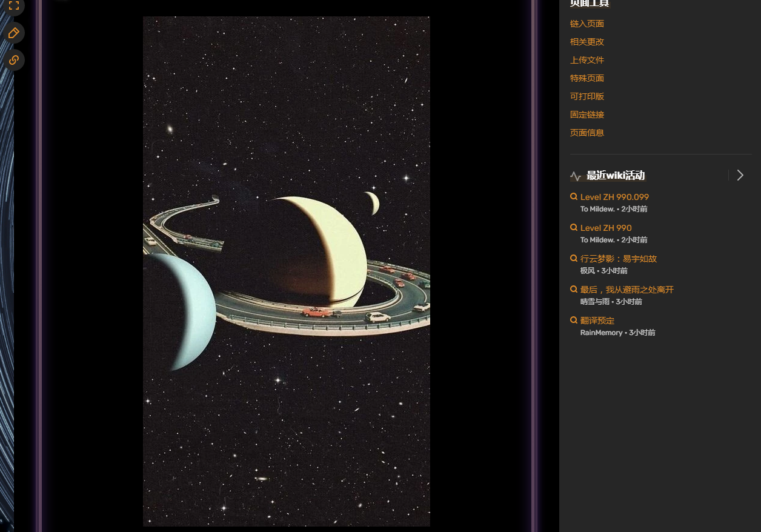Click the pulse icon beside 最近wiki活动
This screenshot has width=761, height=532.
pos(576,176)
